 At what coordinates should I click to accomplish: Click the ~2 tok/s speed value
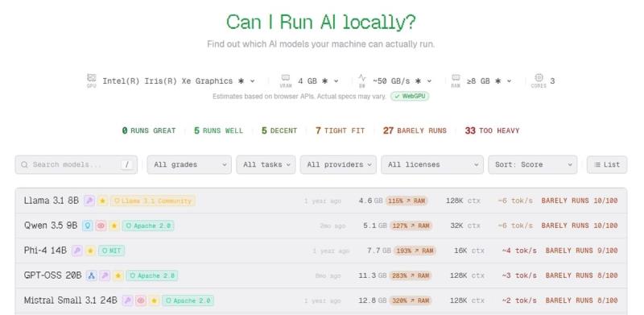pos(519,300)
